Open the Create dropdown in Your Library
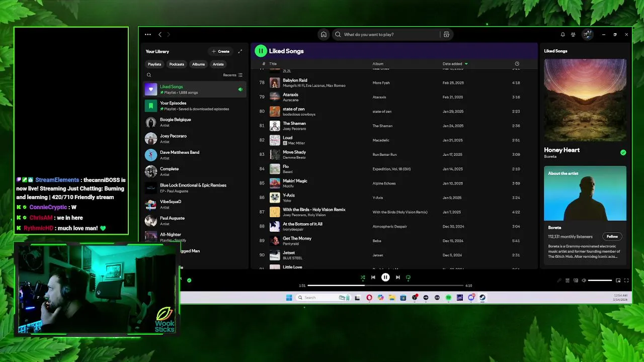The image size is (644, 362). [x=220, y=51]
